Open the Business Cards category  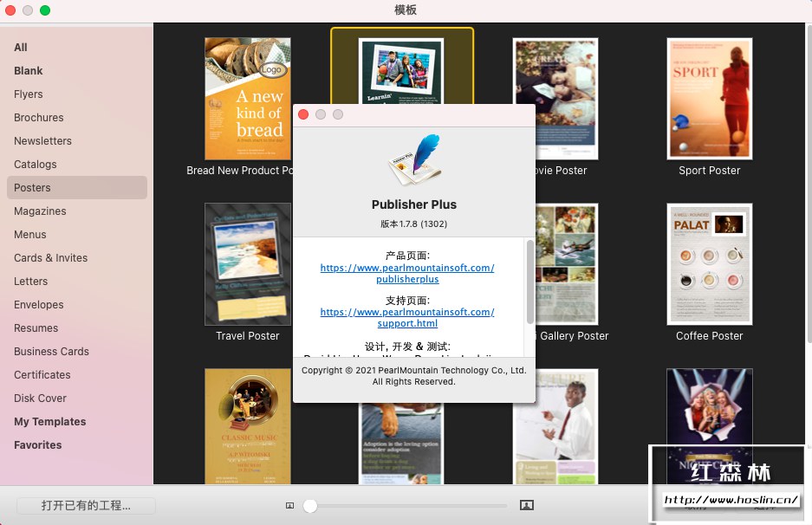click(51, 352)
